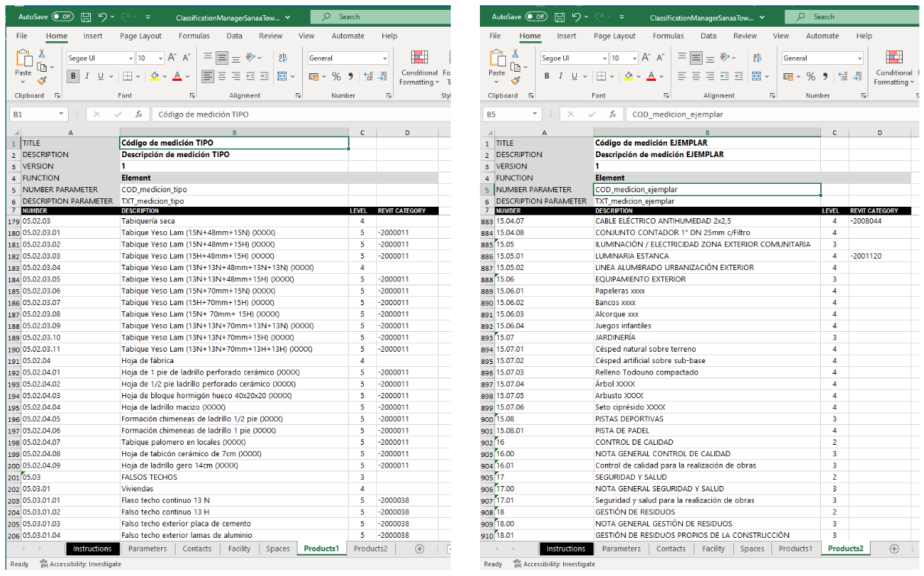Viewport: 924px width, 576px height.
Task: Click Font Color swatch in left Excel window
Action: click(x=177, y=76)
